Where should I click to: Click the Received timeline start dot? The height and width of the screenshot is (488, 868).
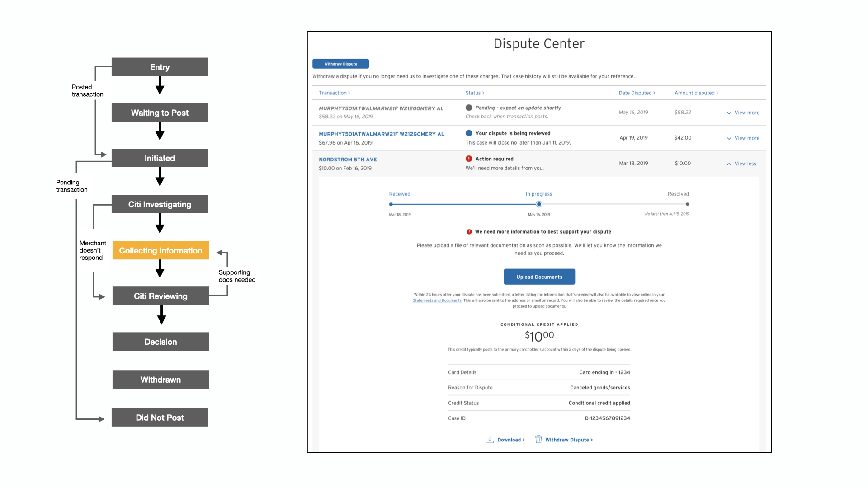click(x=391, y=204)
